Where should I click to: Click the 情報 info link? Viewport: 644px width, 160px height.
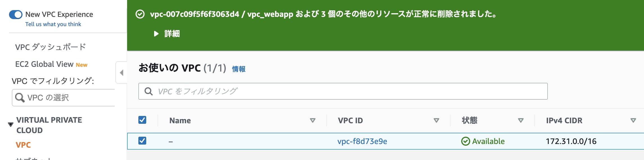(x=238, y=69)
